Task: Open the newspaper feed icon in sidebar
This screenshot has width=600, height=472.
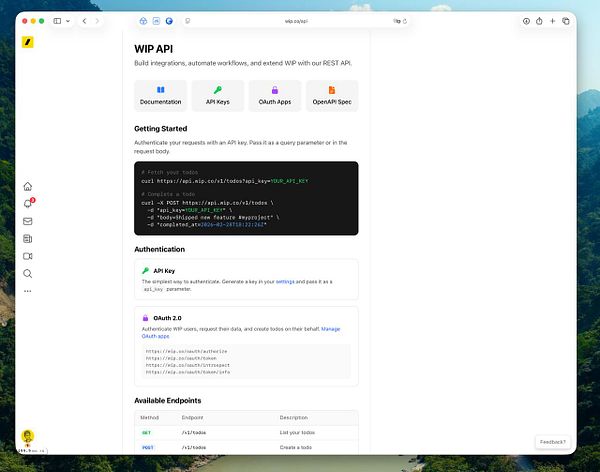Action: [x=28, y=239]
